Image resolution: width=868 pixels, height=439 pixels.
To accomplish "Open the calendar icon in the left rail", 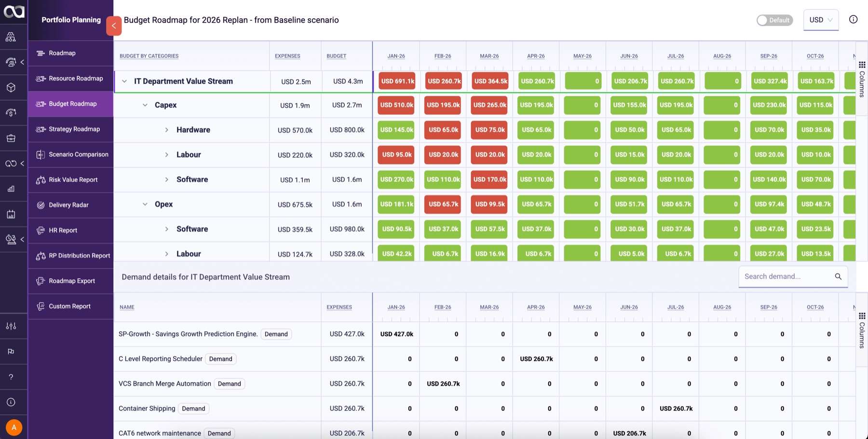I will (x=11, y=214).
